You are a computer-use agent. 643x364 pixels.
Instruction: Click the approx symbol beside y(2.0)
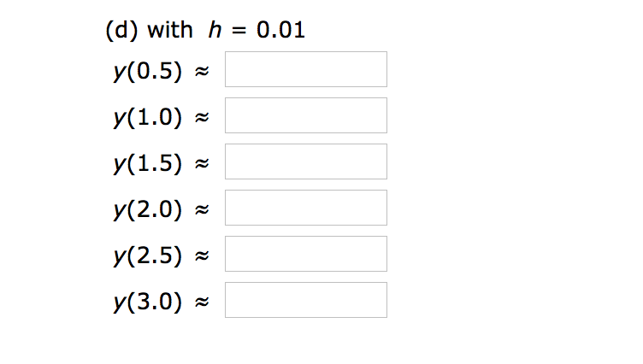coord(202,210)
